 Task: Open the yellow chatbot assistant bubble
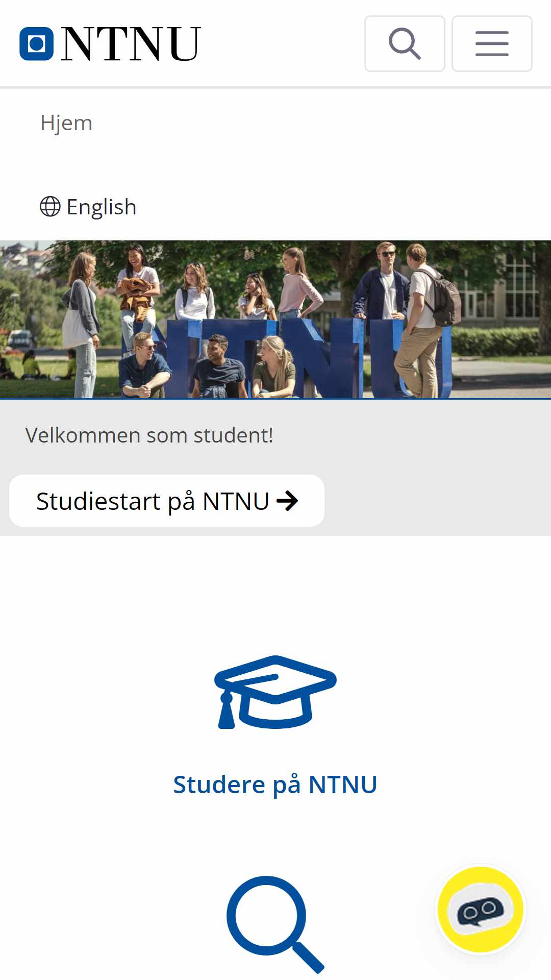click(x=481, y=909)
